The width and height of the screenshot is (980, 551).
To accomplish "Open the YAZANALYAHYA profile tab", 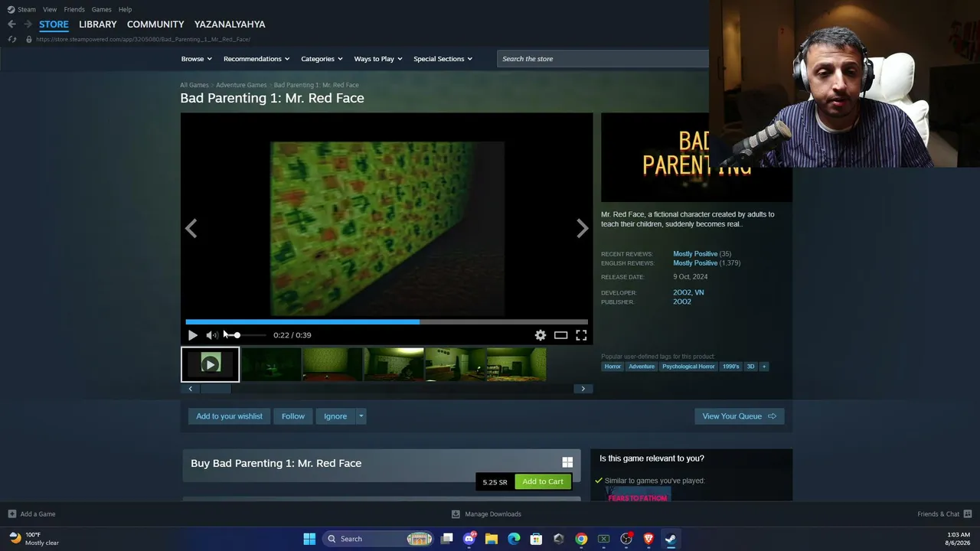I will 230,24.
